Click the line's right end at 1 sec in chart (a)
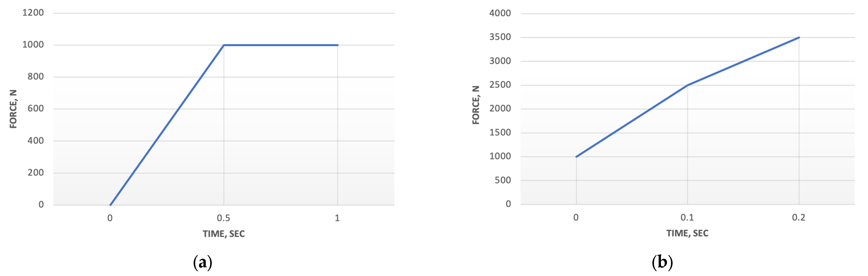This screenshot has width=868, height=276. pos(337,45)
